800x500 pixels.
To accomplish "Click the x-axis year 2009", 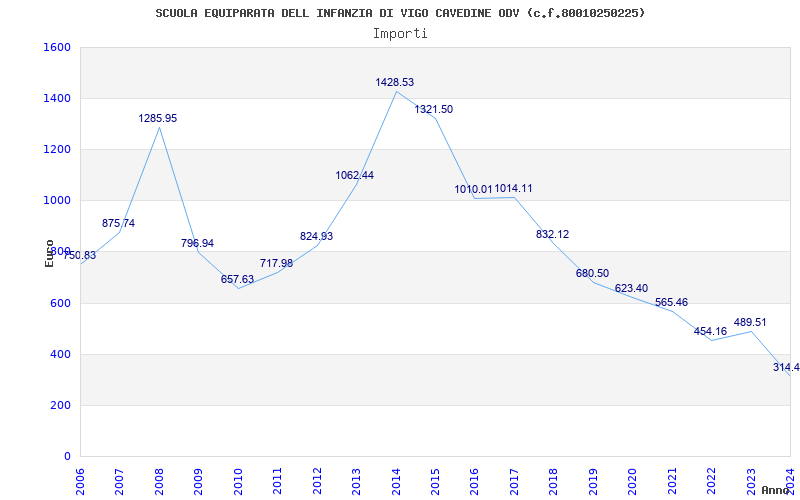I will (198, 482).
